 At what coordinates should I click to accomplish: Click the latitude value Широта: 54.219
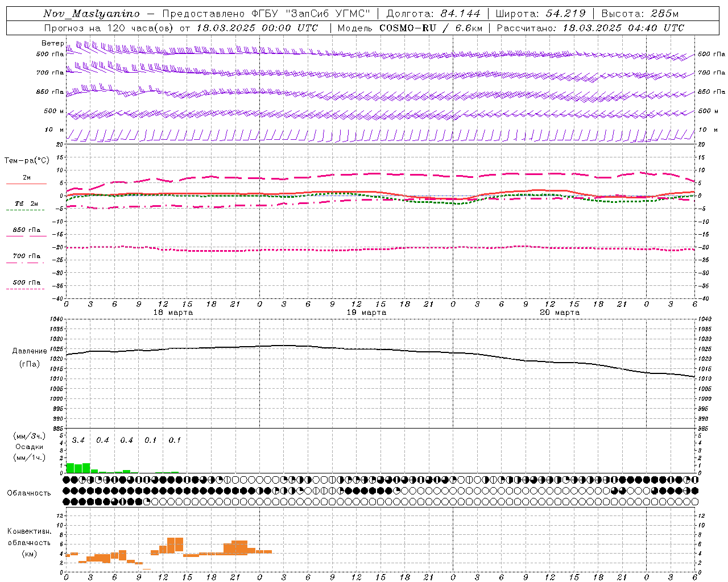tap(540, 14)
